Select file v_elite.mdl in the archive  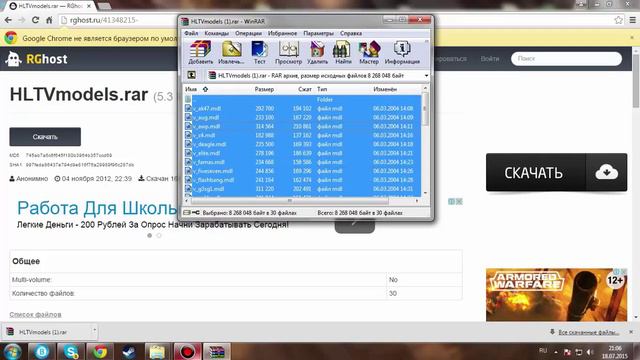tap(302, 153)
